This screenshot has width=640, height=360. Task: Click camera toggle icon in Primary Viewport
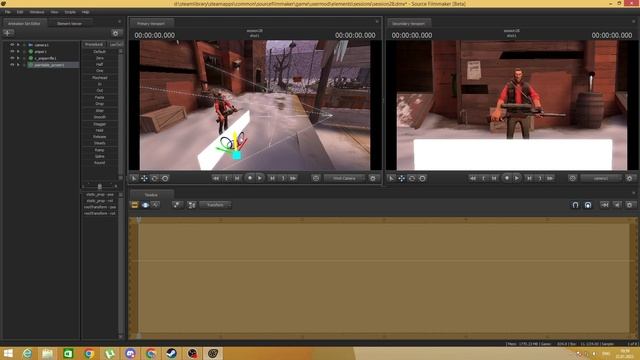(x=316, y=178)
